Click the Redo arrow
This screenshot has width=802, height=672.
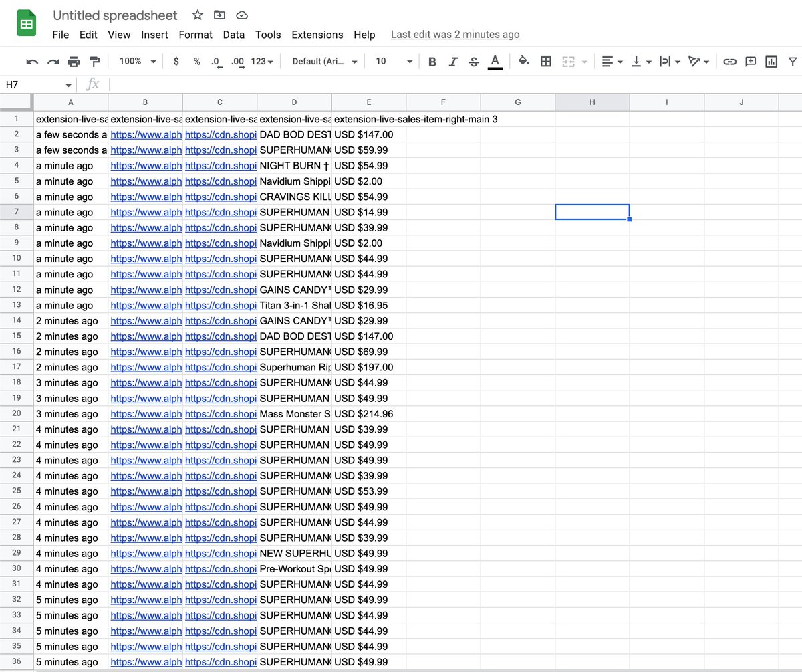click(53, 62)
